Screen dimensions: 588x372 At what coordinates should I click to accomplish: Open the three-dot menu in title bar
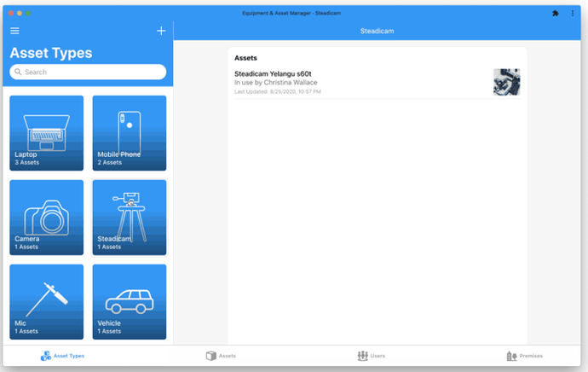point(573,13)
